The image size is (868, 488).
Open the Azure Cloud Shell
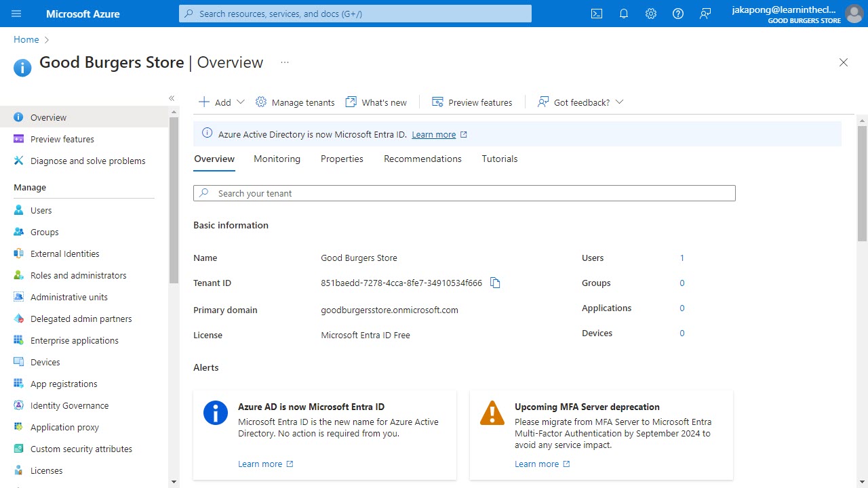click(597, 14)
